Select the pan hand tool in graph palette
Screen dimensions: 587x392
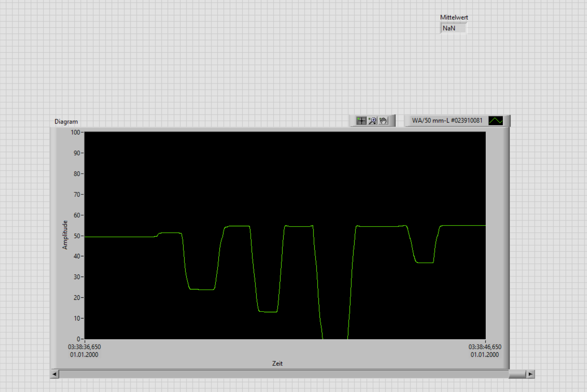pyautogui.click(x=383, y=121)
